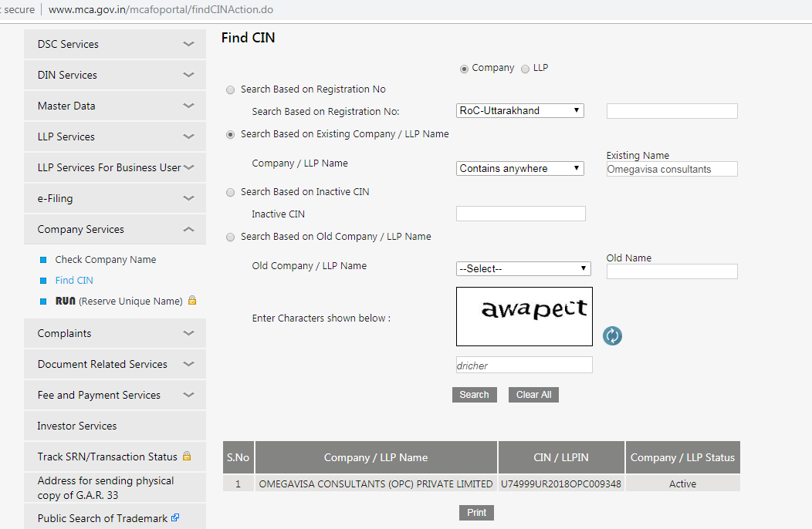Select Search Based on Old Company Name radio
Viewport: 812px width, 529px height.
click(231, 237)
